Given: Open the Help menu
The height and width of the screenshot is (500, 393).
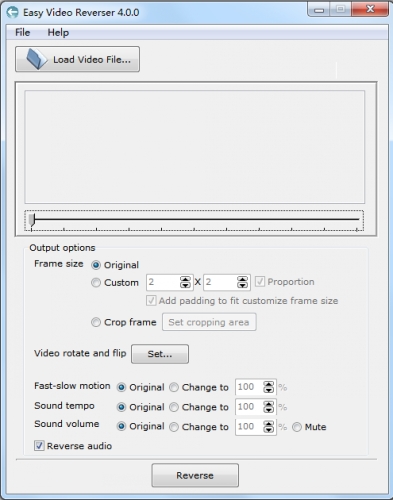Looking at the screenshot, I should pos(58,33).
